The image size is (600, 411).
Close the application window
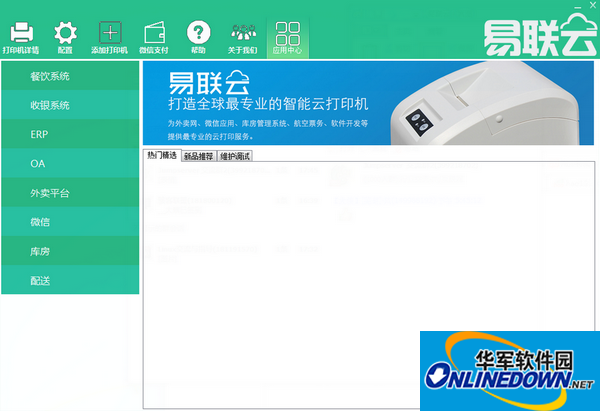[593, 5]
